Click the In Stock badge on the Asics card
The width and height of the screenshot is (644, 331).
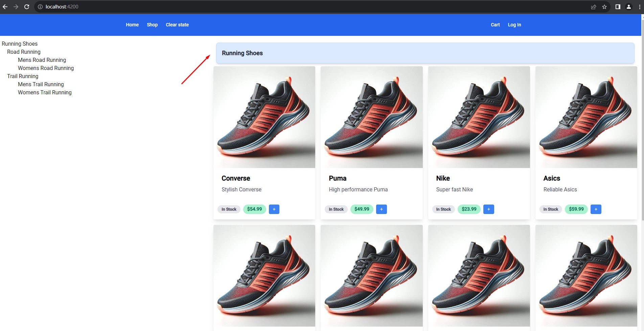(551, 209)
